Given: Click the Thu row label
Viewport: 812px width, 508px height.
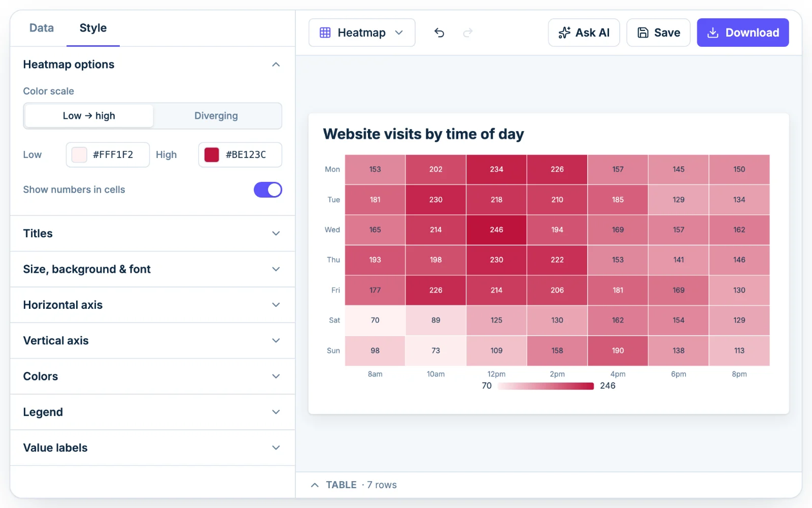Looking at the screenshot, I should (333, 260).
